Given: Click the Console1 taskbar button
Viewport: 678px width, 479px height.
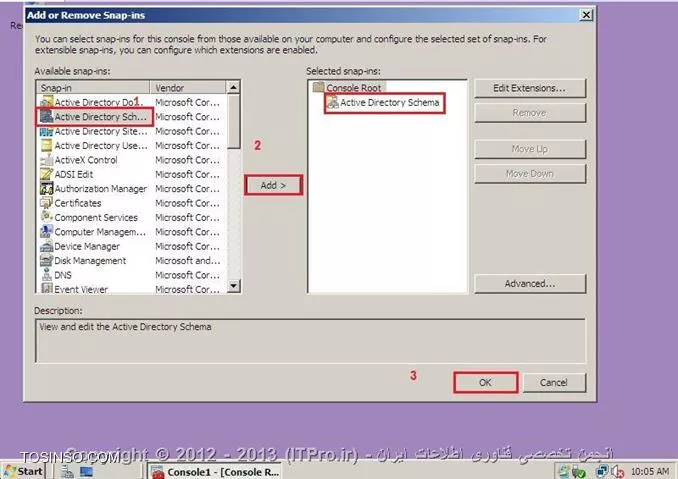Looking at the screenshot, I should 215,472.
